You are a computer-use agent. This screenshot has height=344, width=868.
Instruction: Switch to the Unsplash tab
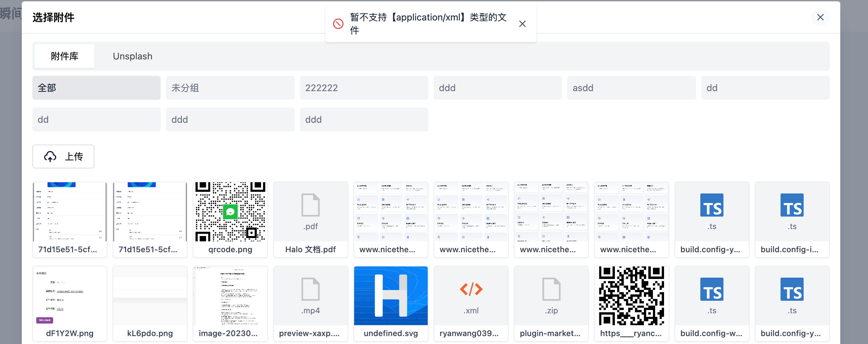coord(132,56)
